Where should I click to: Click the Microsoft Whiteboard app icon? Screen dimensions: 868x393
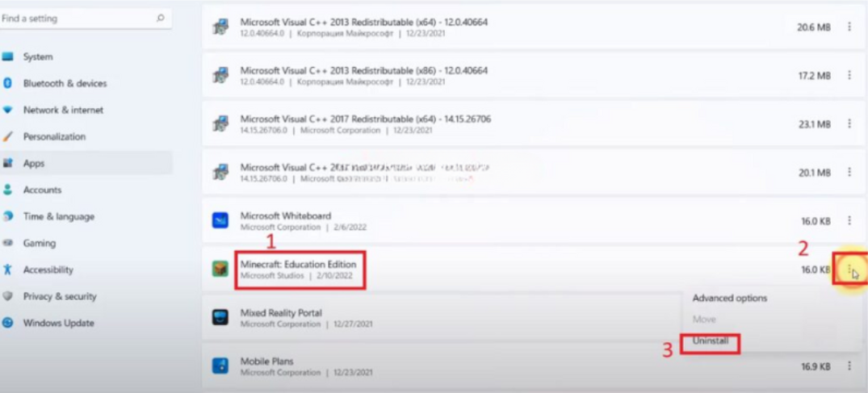click(x=220, y=221)
